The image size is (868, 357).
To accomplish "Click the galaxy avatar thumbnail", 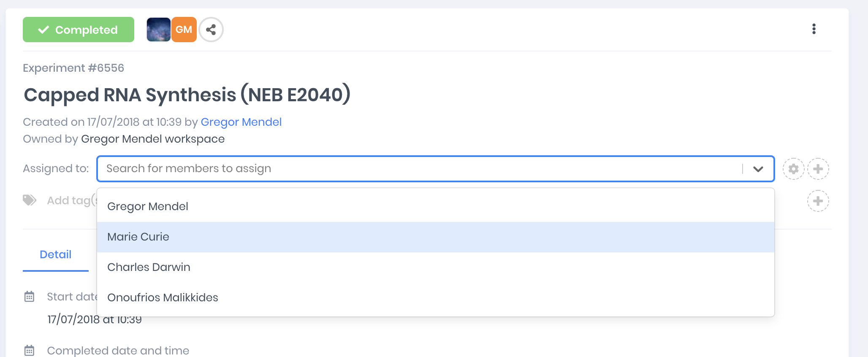I will [x=158, y=30].
